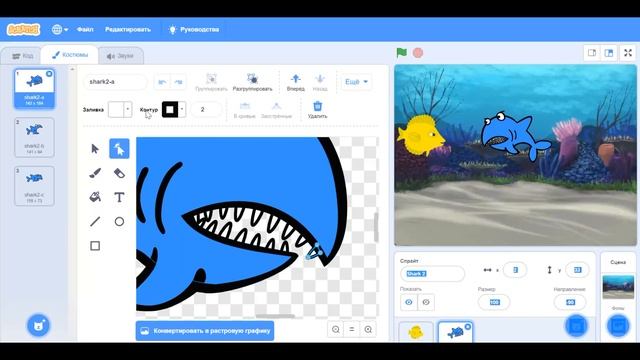Image resolution: width=640 pixels, height=360 pixels.
Task: Select the Eraser tool
Action: [x=119, y=173]
